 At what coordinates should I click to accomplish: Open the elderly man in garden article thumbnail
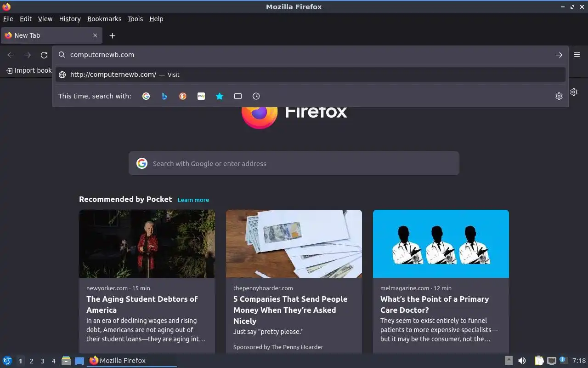point(147,244)
